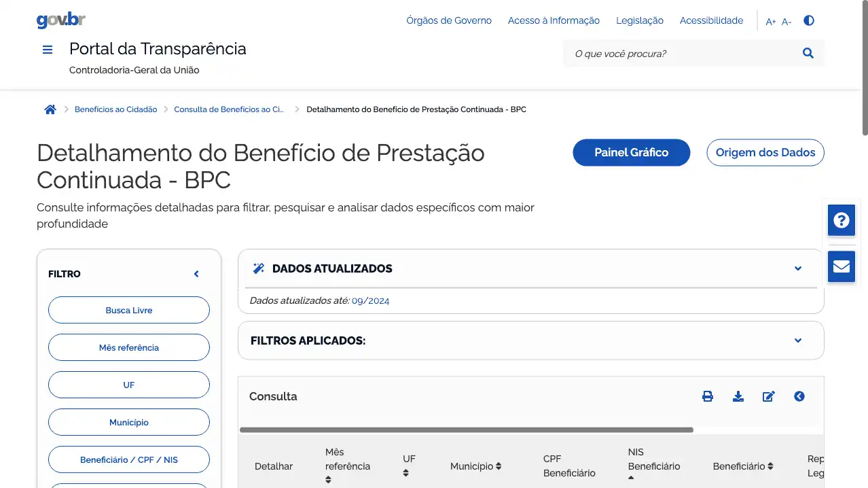868x488 pixels.
Task: Open Acesso à Informação in top menu
Action: 554,20
